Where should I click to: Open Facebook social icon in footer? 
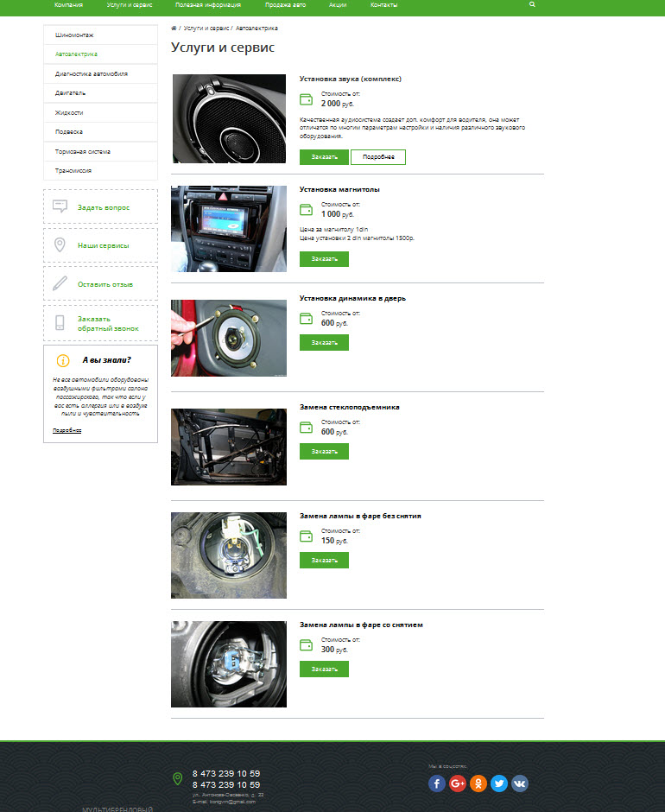coord(437,783)
